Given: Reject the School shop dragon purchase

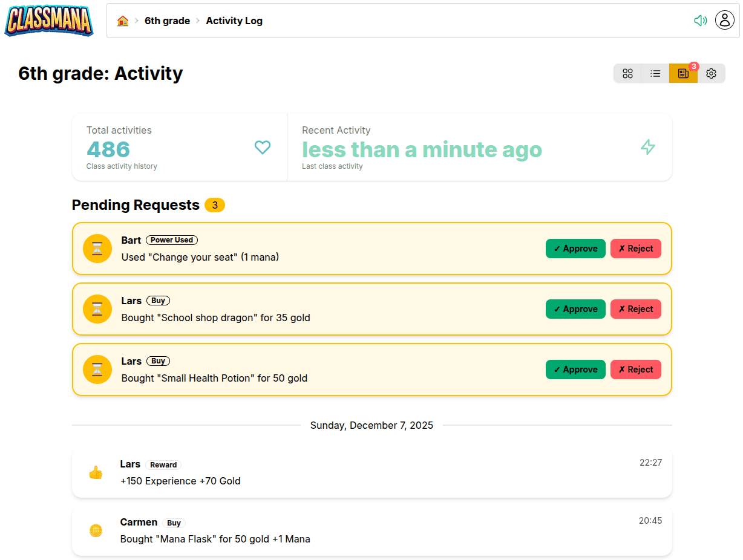Looking at the screenshot, I should pyautogui.click(x=635, y=309).
